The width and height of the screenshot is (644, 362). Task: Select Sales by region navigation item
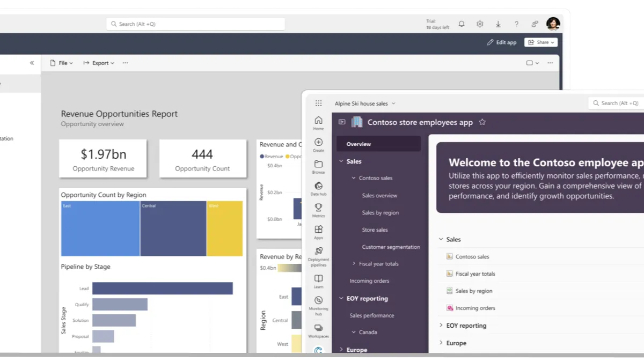[x=380, y=213]
